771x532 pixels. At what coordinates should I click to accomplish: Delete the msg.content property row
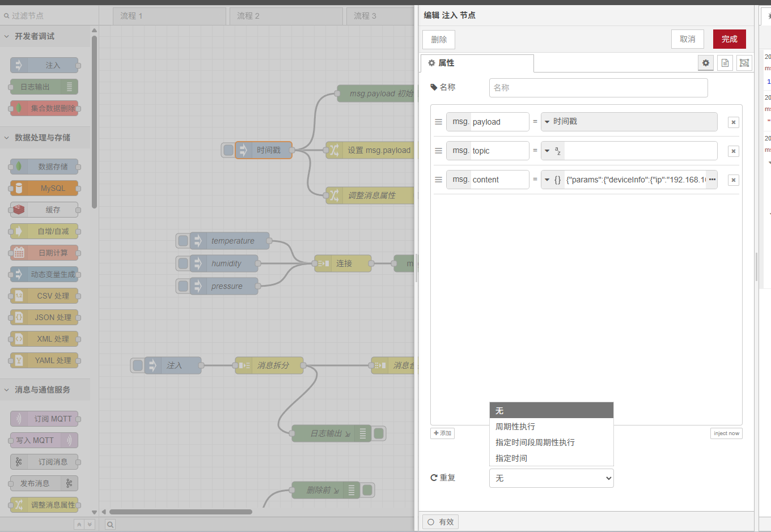pos(733,180)
